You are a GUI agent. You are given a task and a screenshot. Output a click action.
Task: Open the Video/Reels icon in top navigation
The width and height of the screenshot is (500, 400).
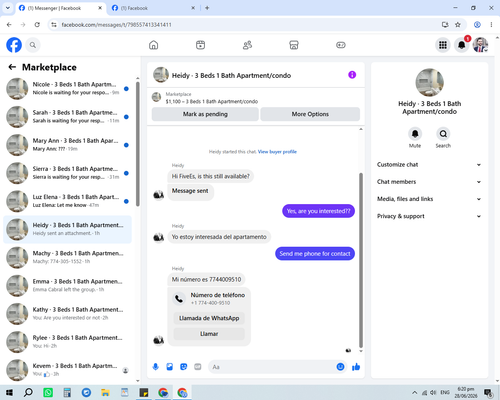coord(200,45)
